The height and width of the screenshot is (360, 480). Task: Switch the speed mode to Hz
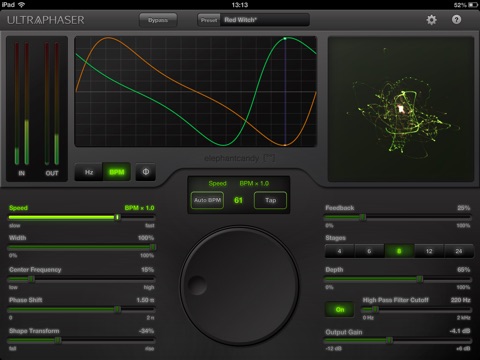89,172
